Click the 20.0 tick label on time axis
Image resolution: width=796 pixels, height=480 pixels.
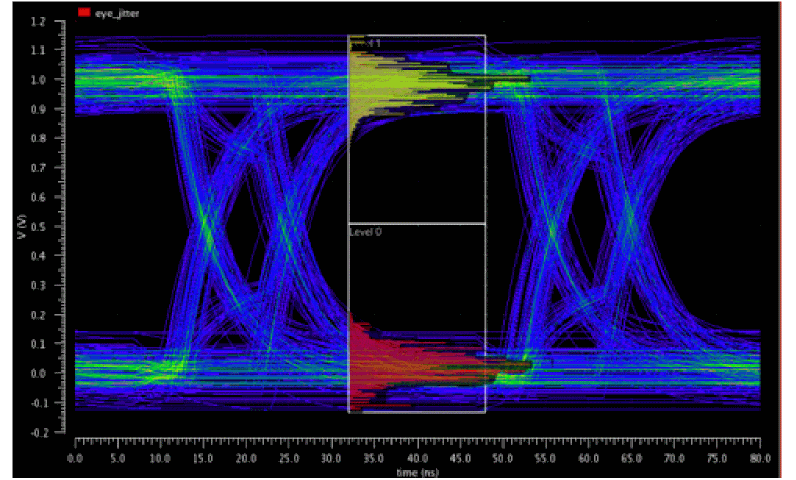(246, 458)
